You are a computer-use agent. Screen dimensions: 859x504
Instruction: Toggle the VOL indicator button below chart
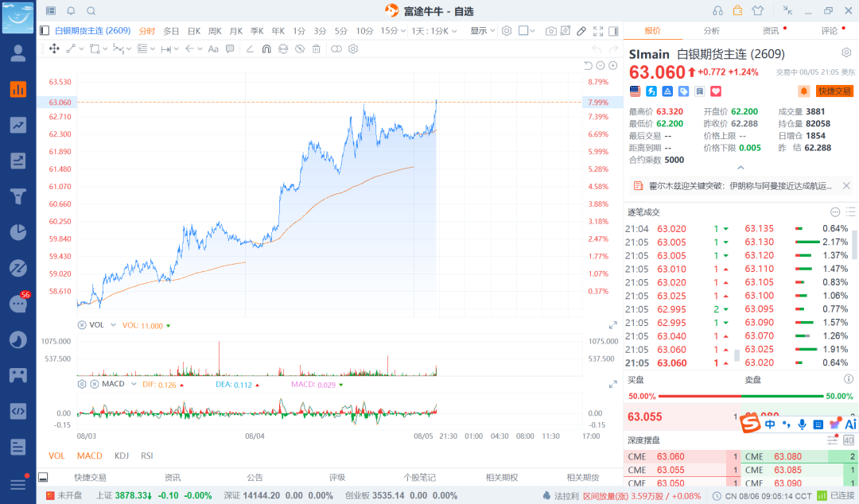coord(56,456)
